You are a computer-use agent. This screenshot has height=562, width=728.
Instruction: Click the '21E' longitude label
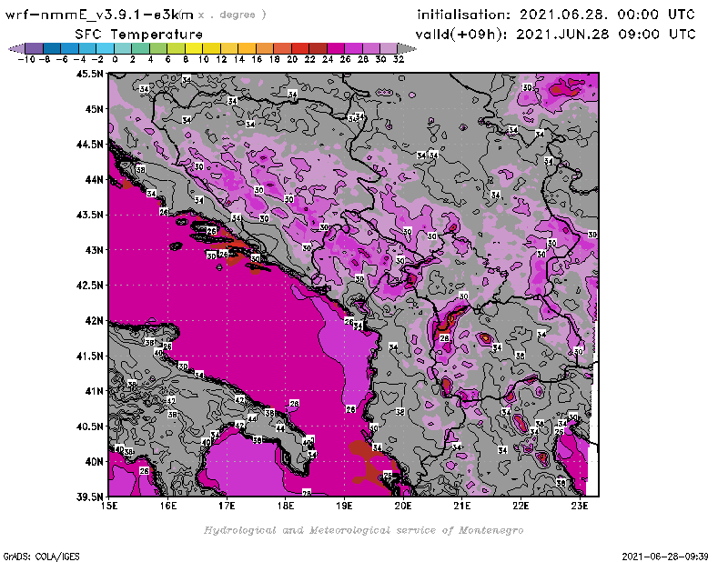pos(462,506)
